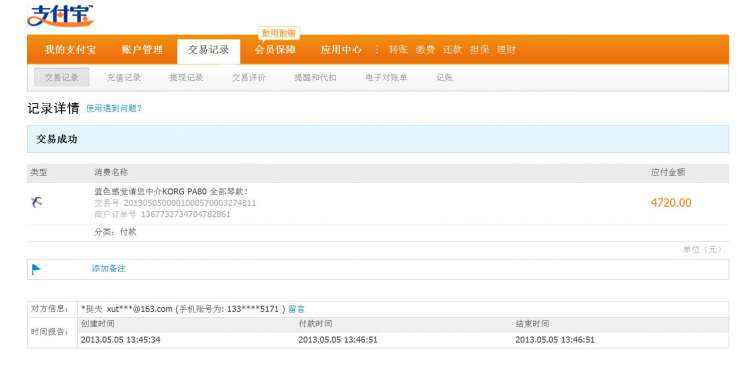This screenshot has height=372, width=750.
Task: Click the 还款 quick link
Action: point(452,50)
